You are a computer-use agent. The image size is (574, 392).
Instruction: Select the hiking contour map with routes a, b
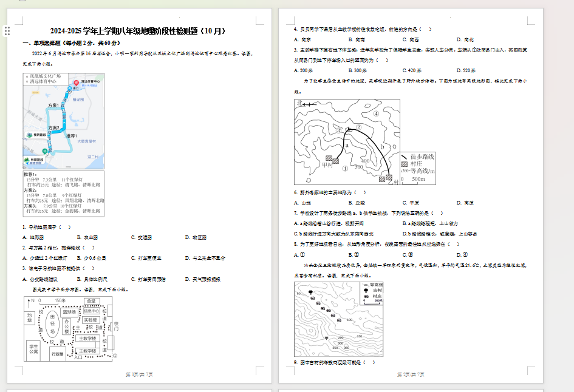[x=365, y=142]
